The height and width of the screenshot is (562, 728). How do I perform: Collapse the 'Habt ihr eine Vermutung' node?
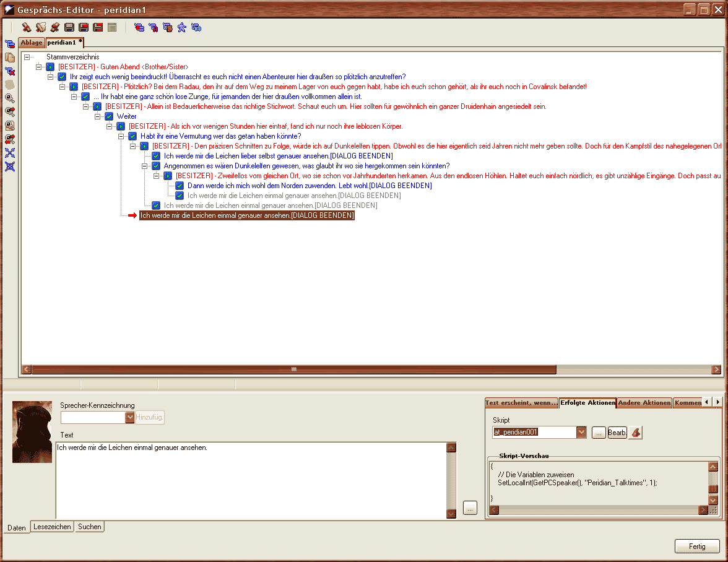[x=121, y=136]
